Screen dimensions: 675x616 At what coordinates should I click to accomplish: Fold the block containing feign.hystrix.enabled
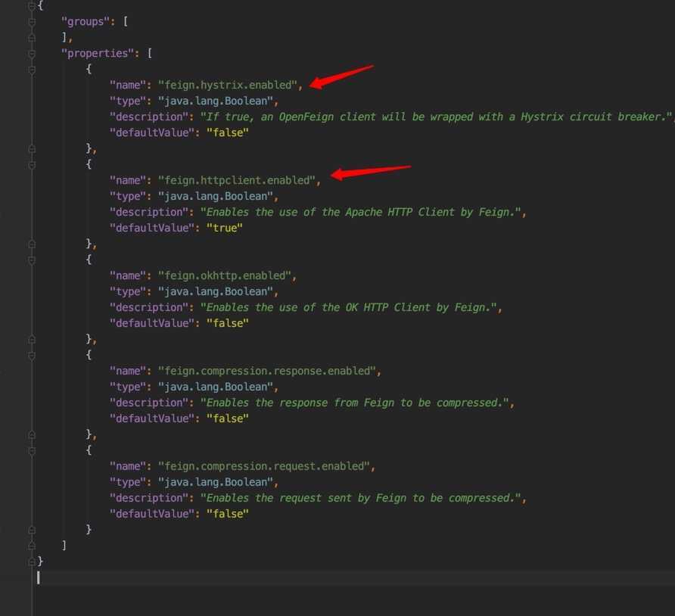coord(32,70)
